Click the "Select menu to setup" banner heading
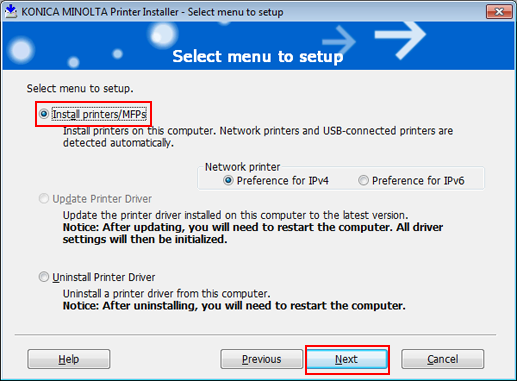Viewport: 517px width, 381px height. [258, 56]
